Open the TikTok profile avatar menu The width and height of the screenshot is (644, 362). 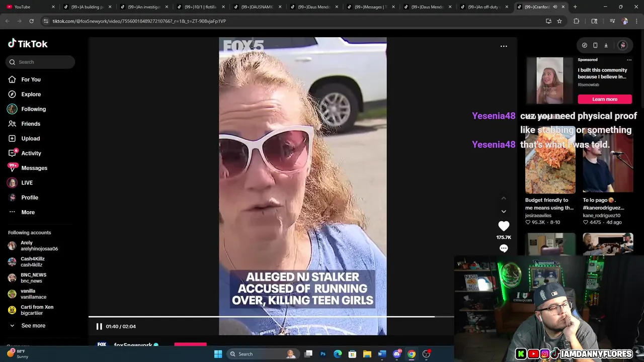point(622,45)
